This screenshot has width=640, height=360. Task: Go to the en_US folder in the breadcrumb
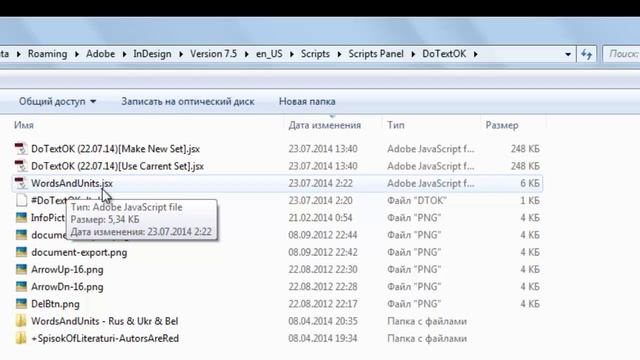(x=269, y=54)
